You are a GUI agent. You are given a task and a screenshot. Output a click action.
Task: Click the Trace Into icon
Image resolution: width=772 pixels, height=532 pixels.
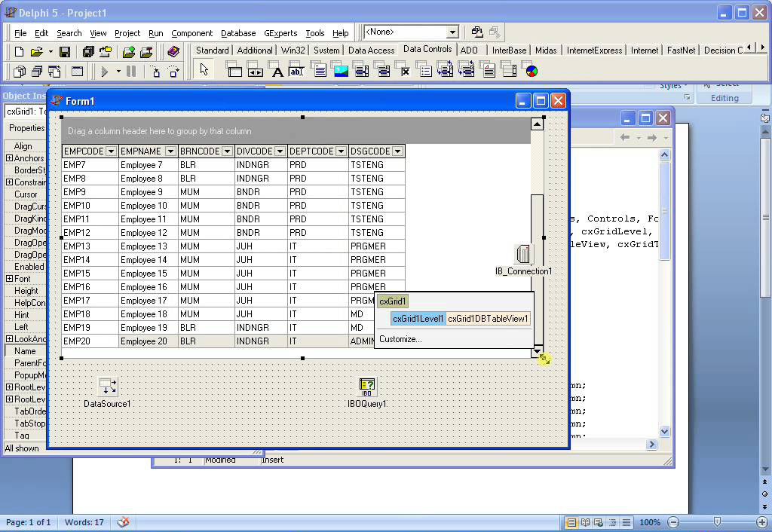click(155, 72)
